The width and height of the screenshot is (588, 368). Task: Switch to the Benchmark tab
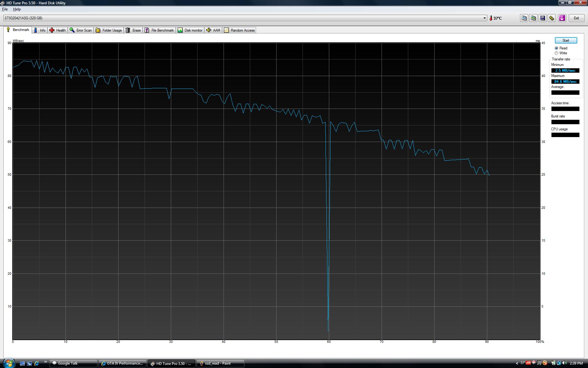pos(18,30)
